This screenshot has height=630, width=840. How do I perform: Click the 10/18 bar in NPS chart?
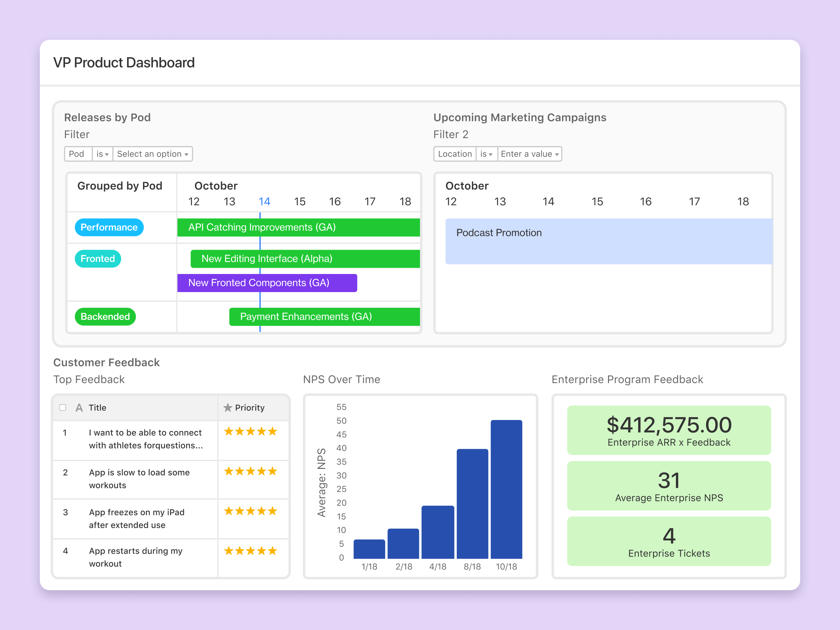click(506, 489)
